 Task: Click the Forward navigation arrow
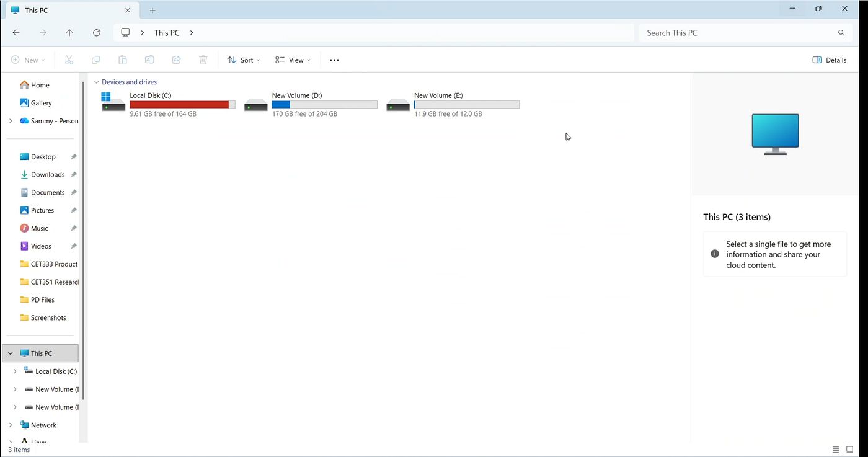43,33
